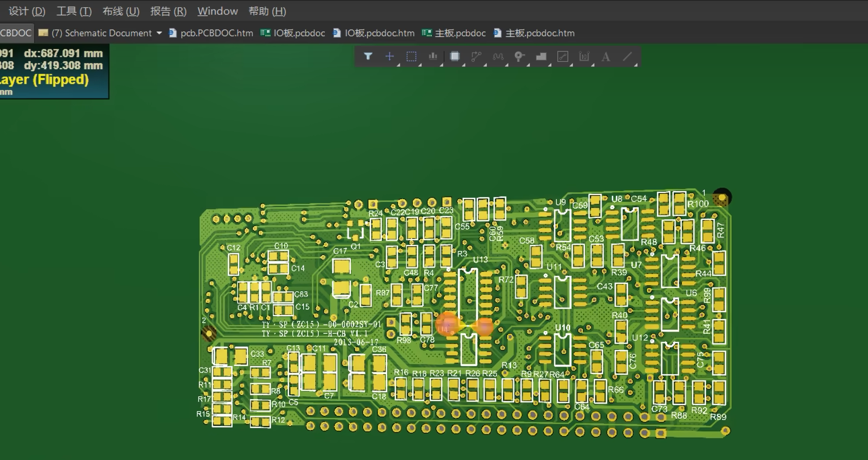Open the 设计 (D) menu
The height and width of the screenshot is (460, 868).
pyautogui.click(x=27, y=11)
